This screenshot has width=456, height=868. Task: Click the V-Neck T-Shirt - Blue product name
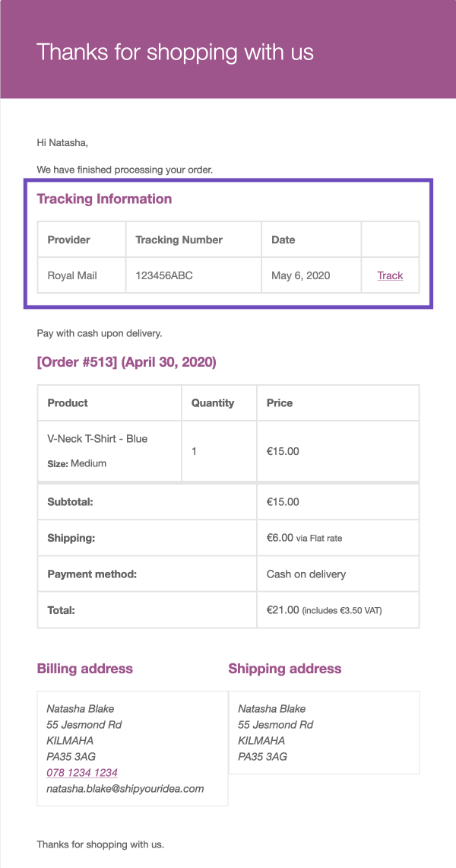[97, 439]
